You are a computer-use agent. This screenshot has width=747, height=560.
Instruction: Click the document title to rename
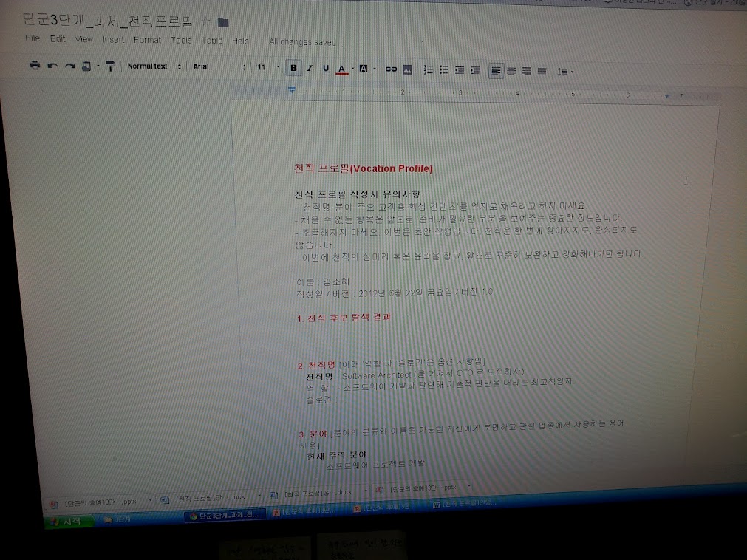(x=109, y=21)
